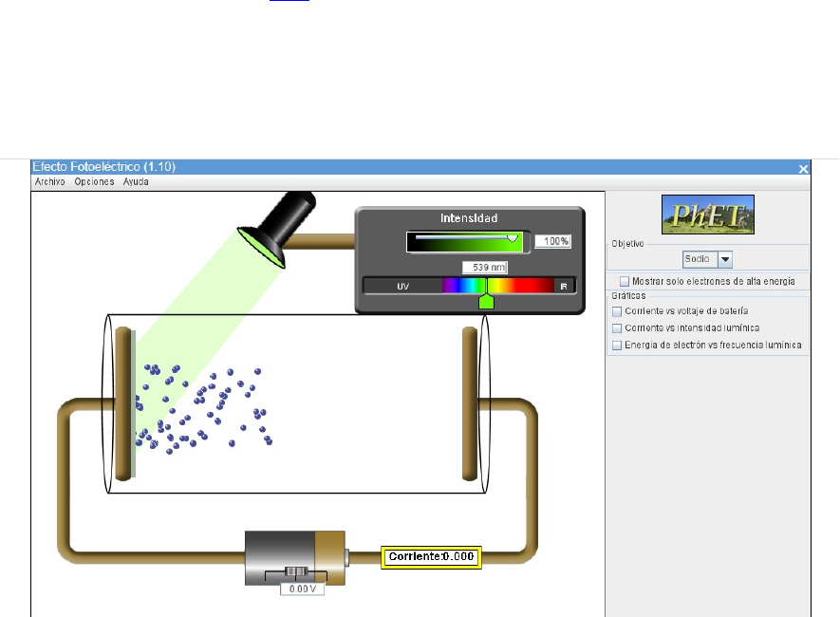Toggle Energía de electrón vs frecuencia lumínica
The height and width of the screenshot is (617, 840).
tap(617, 346)
